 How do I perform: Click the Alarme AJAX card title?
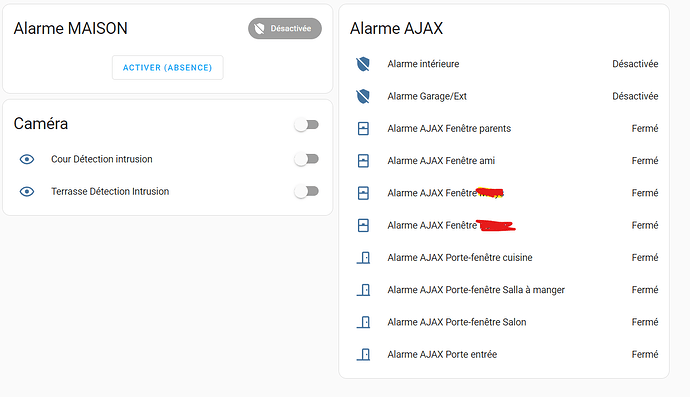click(396, 29)
